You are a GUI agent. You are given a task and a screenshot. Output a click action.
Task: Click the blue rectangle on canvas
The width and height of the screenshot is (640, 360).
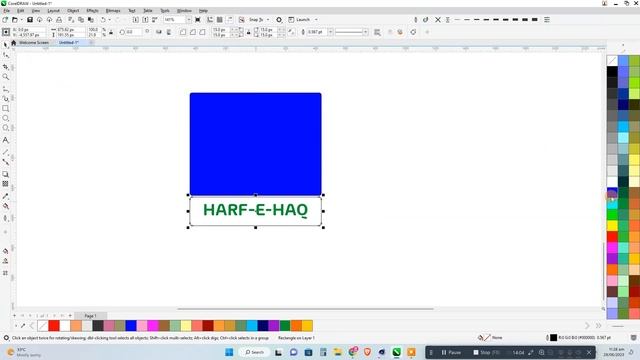(256, 144)
